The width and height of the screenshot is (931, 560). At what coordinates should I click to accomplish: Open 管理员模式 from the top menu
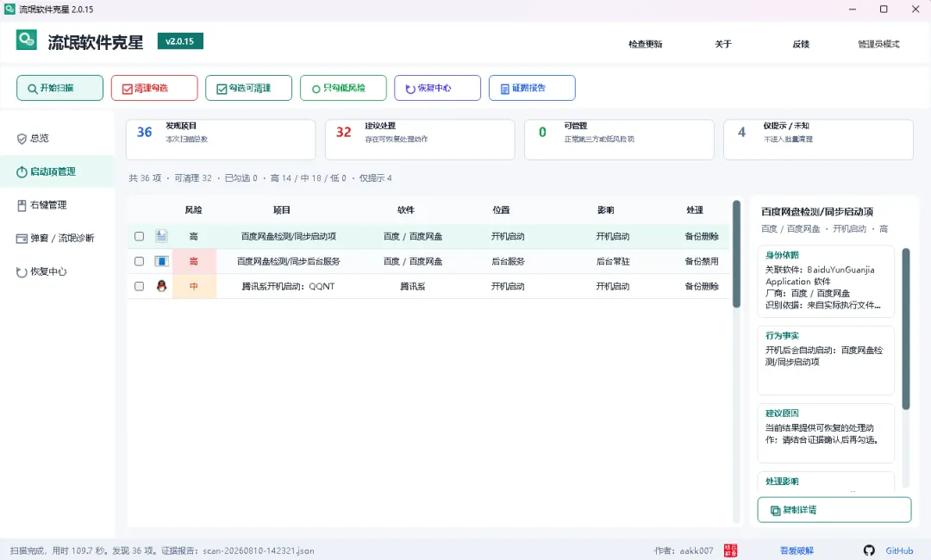[x=878, y=44]
